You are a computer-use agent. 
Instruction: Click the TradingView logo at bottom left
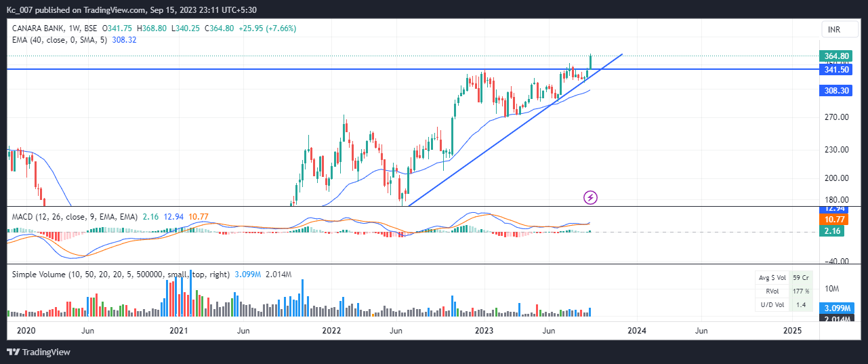click(39, 352)
